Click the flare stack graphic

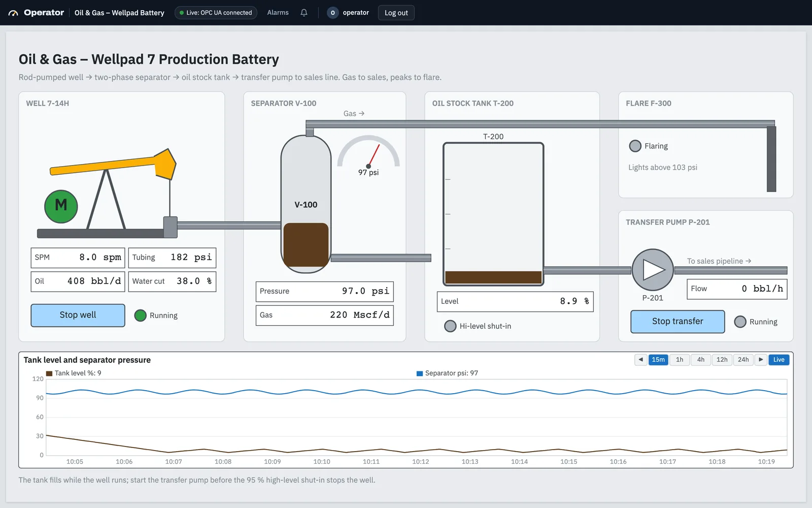click(771, 158)
